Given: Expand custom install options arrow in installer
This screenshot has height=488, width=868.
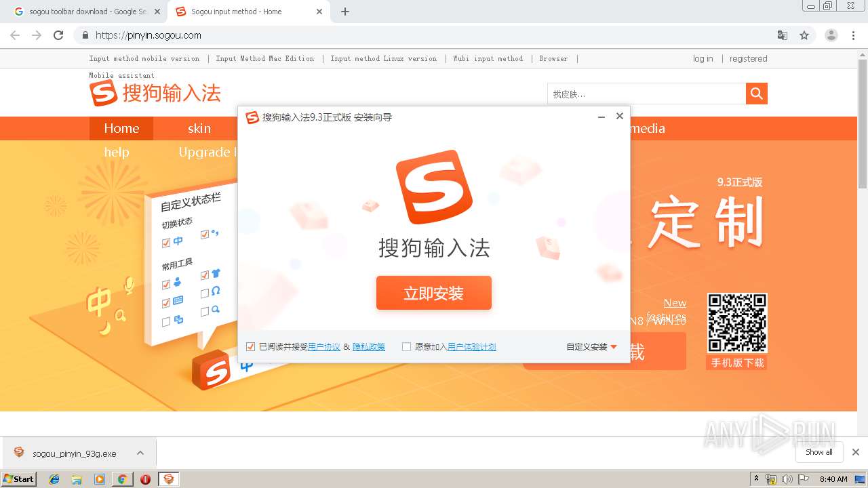Looking at the screenshot, I should tap(614, 347).
